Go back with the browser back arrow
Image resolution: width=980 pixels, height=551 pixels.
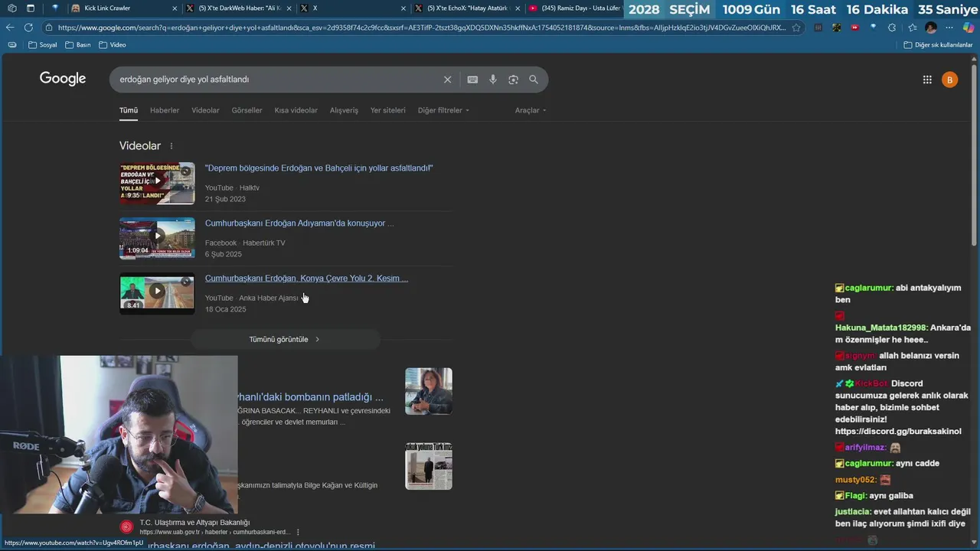[10, 28]
